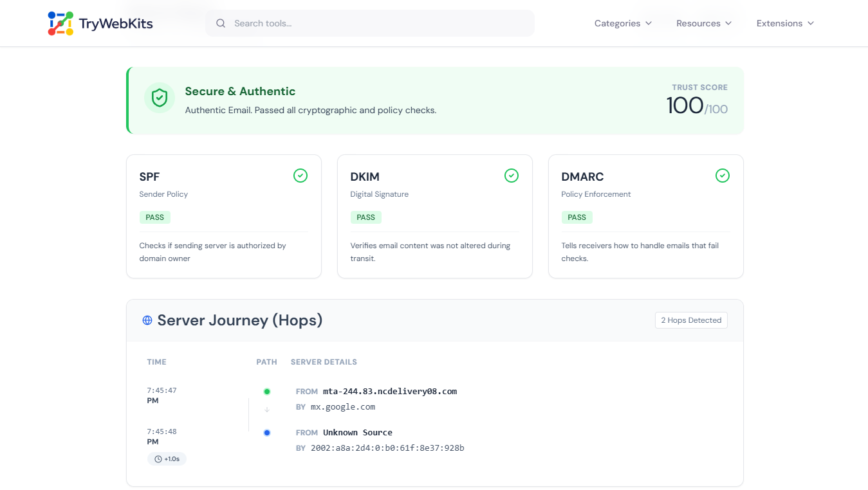Screen dimensions: 868x490
Task: Select Resources from the top navigation
Action: [x=703, y=23]
